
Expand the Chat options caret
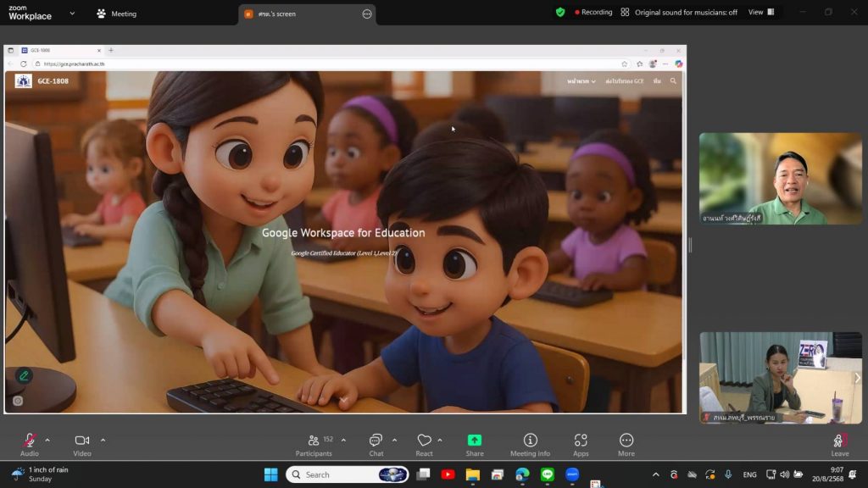click(x=395, y=441)
